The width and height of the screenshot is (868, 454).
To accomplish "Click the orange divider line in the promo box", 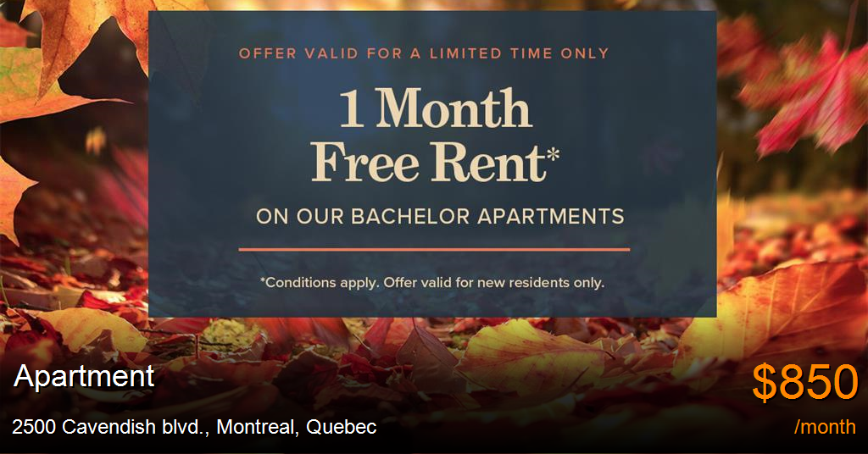I will pos(434,249).
